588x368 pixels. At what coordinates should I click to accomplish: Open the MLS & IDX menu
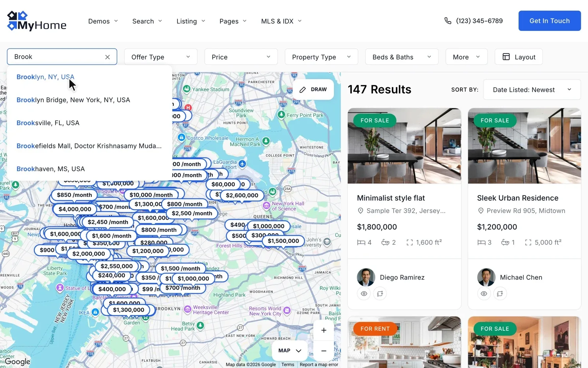click(x=281, y=21)
